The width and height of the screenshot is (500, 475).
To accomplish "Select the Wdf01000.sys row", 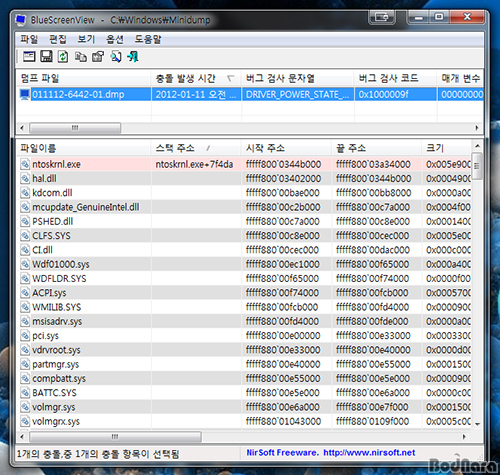I will [244, 264].
